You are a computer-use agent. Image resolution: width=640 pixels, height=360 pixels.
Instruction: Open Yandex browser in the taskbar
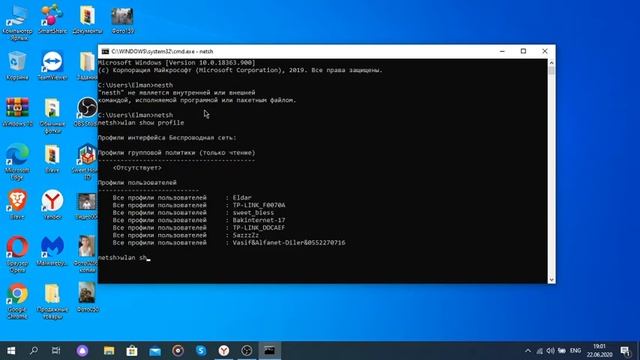pos(224,351)
